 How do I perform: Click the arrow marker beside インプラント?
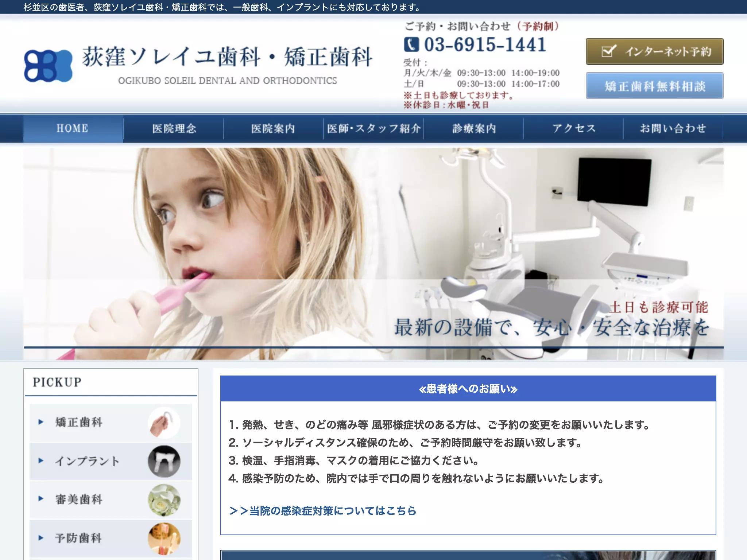[41, 461]
